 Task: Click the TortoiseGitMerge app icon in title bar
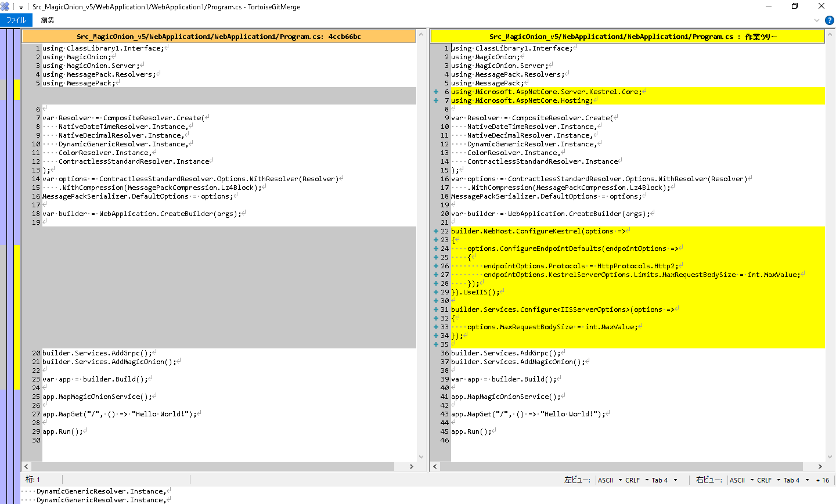point(5,7)
